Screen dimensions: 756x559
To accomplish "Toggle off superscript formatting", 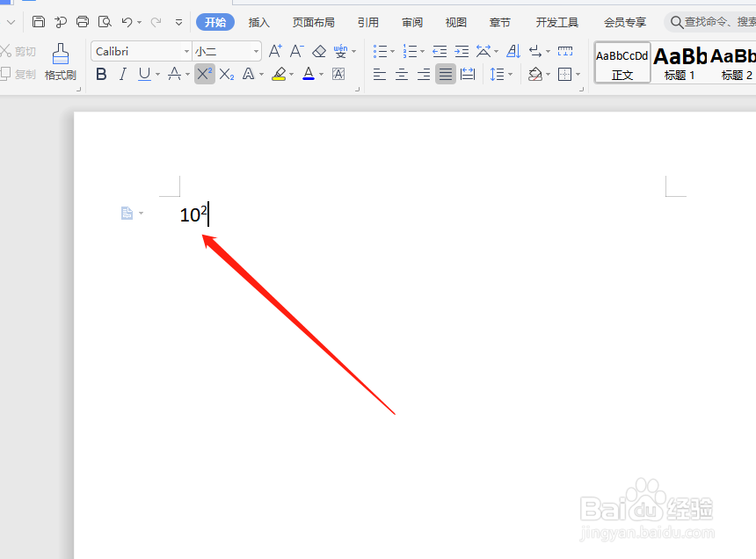I will coord(204,74).
